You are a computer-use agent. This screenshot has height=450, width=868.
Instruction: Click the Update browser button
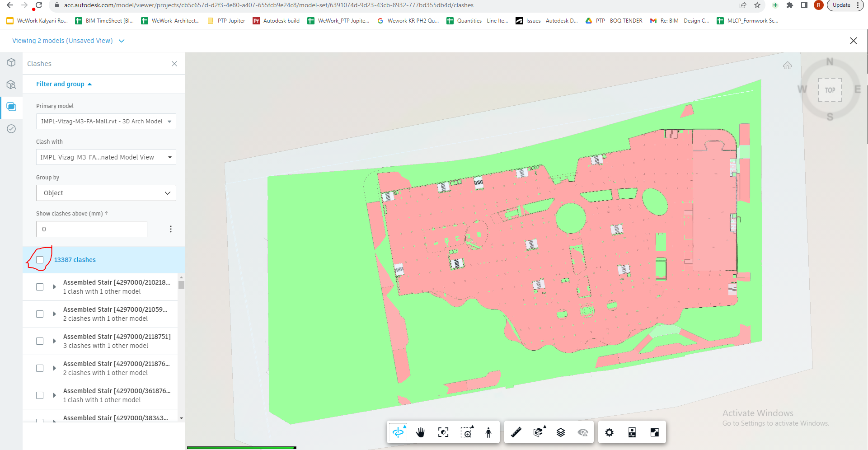click(841, 5)
